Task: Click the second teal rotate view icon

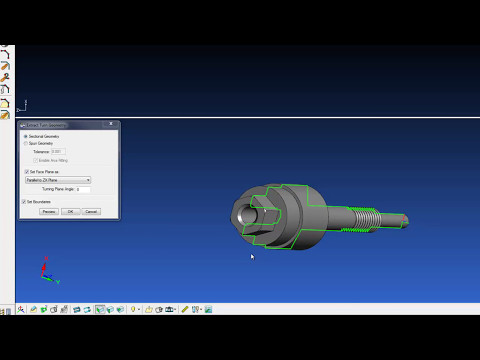Action: point(87,309)
